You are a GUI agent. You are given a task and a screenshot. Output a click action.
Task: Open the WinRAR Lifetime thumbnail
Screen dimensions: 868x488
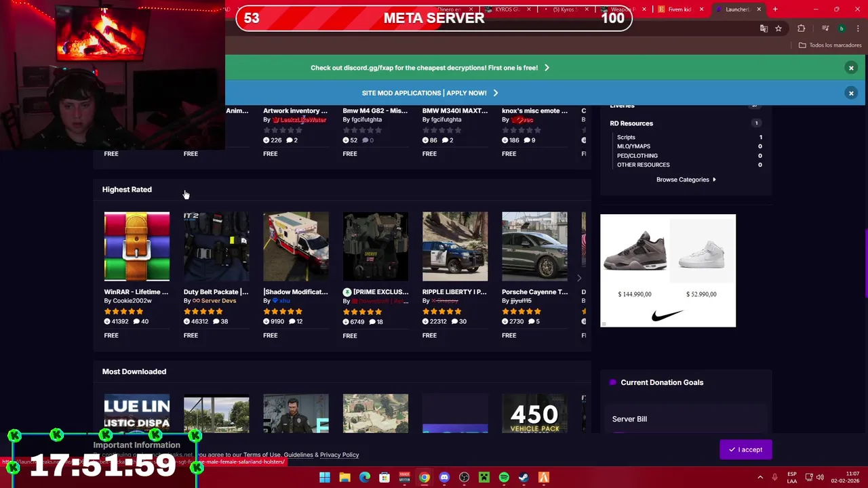(x=137, y=247)
